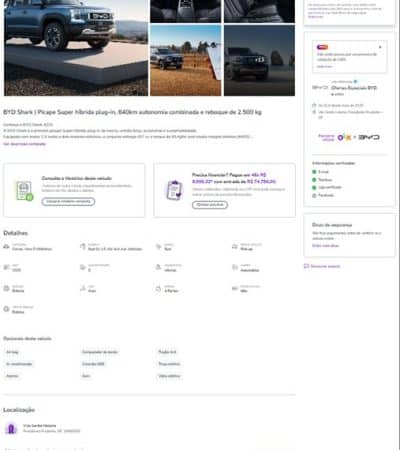This screenshot has width=400, height=450.
Task: Collapse the promo banner using its chevron
Action: click(380, 47)
